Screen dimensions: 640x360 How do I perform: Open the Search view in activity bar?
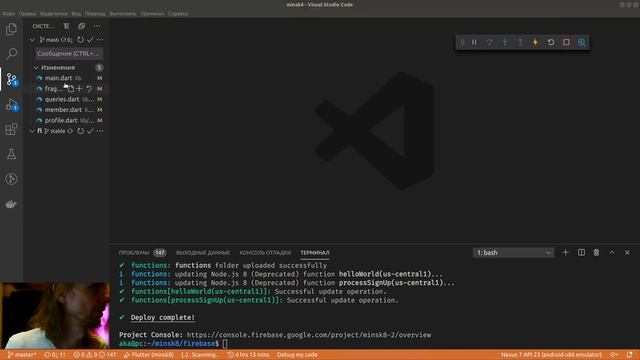point(11,53)
